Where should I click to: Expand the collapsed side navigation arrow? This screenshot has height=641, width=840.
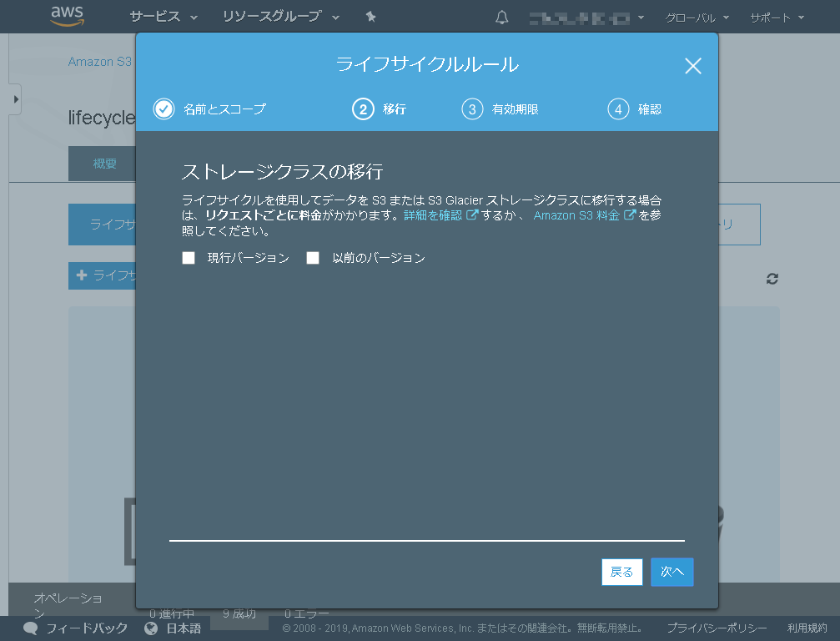pos(16,99)
